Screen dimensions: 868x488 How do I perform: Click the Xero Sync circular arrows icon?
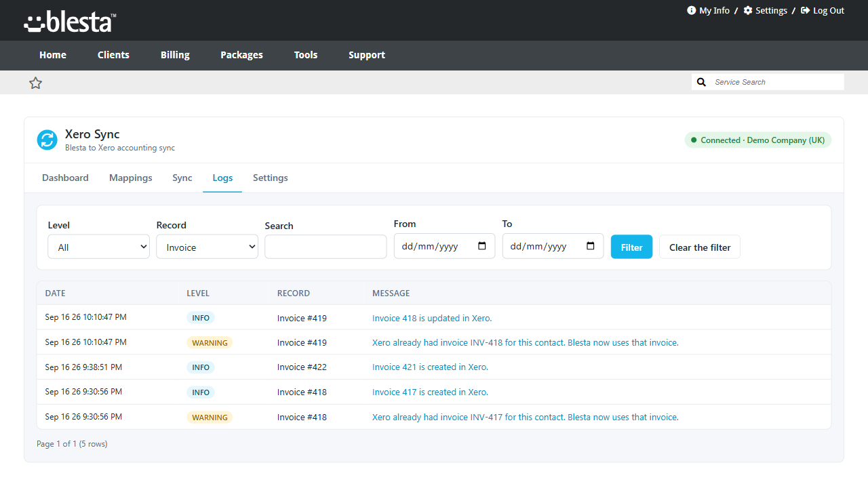[47, 140]
